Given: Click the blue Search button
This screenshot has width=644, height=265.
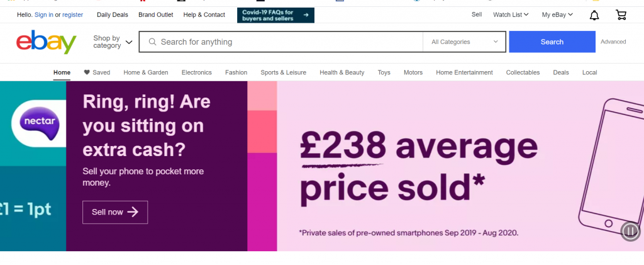Looking at the screenshot, I should (552, 42).
